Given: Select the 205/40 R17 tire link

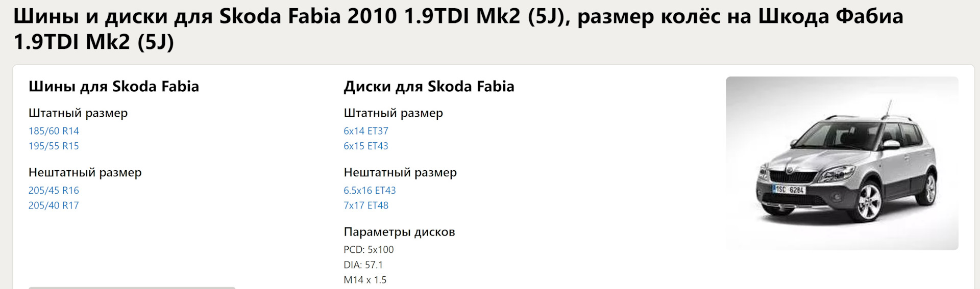Looking at the screenshot, I should [54, 205].
